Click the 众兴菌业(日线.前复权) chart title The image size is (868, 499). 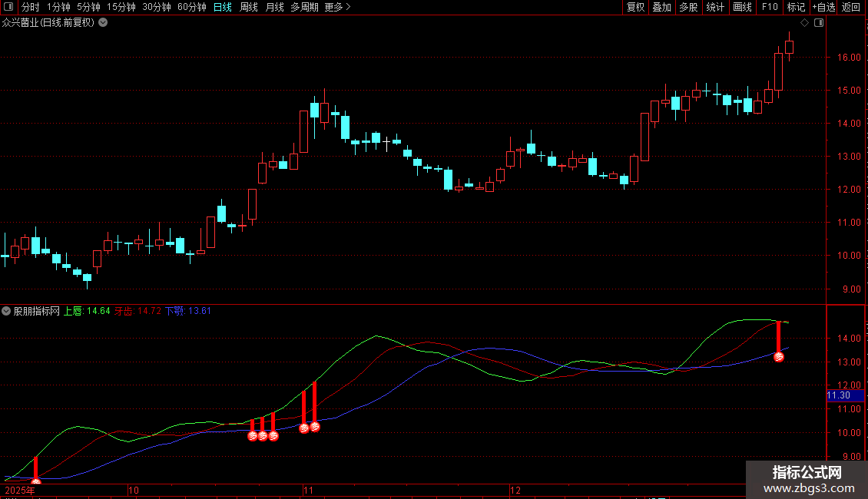[48, 23]
